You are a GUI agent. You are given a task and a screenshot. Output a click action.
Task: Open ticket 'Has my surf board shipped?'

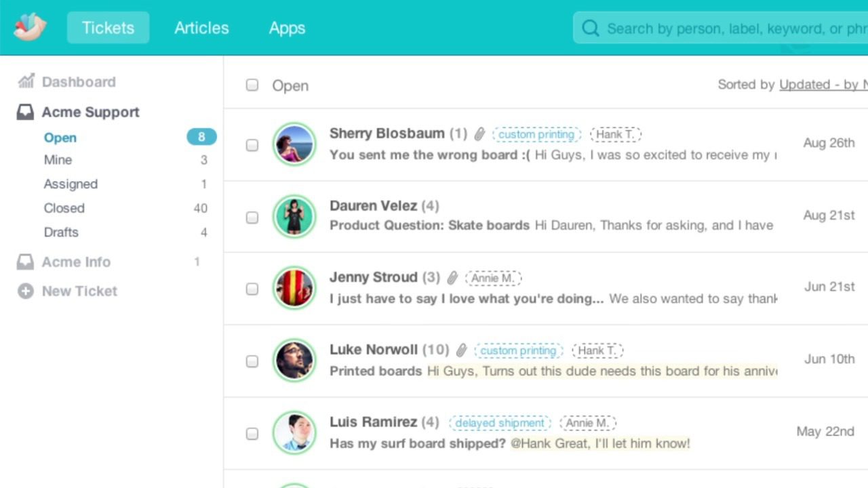tap(418, 444)
